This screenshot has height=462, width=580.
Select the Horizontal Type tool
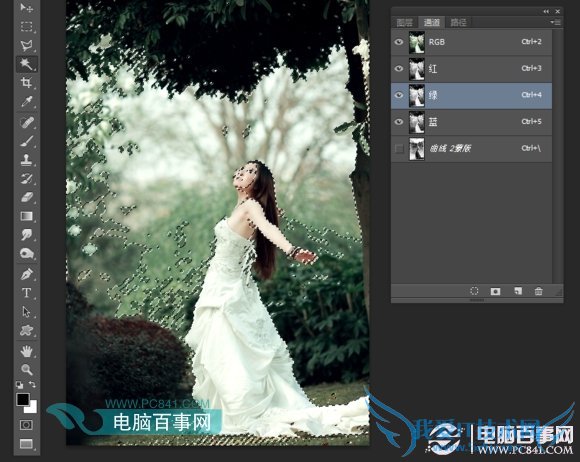point(26,293)
